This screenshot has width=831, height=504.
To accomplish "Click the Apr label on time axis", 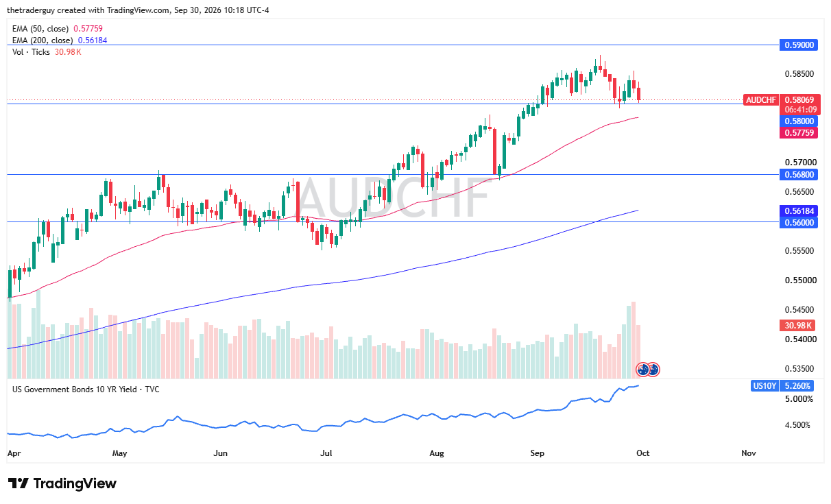I will (x=14, y=453).
